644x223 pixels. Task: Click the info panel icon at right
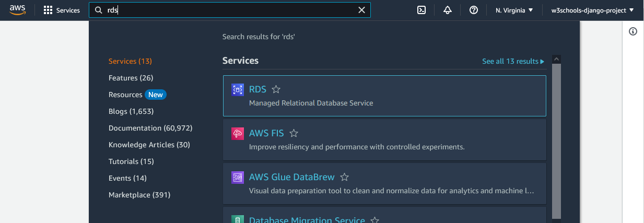[x=633, y=31]
